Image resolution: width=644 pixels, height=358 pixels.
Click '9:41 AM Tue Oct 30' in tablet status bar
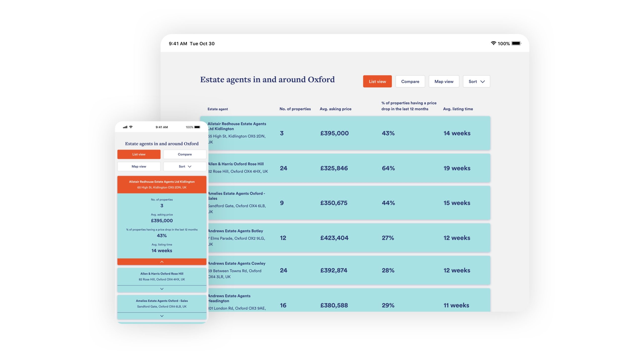192,44
